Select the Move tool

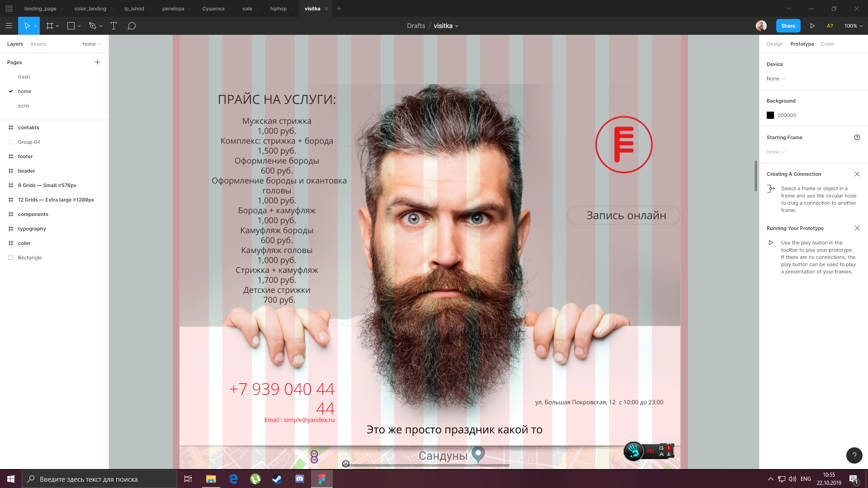pyautogui.click(x=26, y=26)
